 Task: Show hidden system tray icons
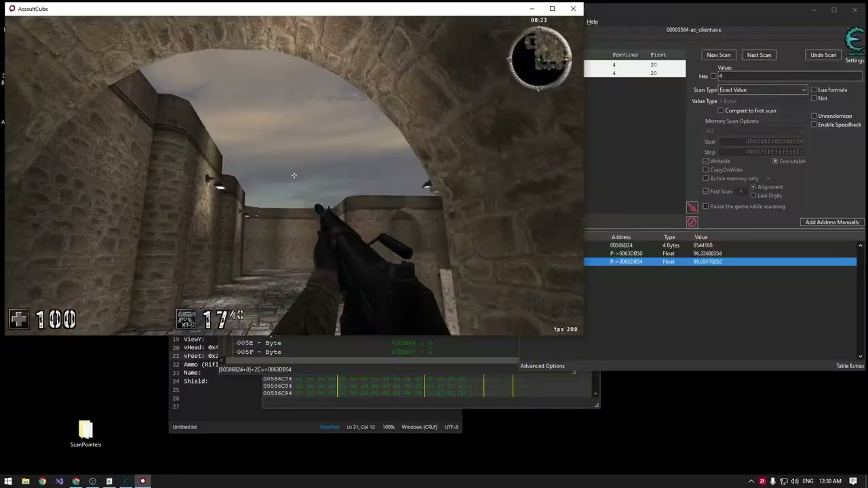coord(751,481)
